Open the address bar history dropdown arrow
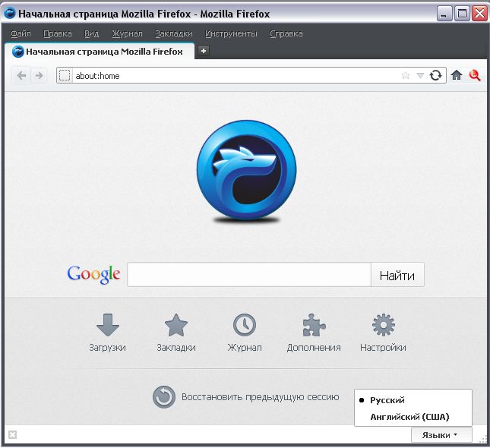 (420, 75)
